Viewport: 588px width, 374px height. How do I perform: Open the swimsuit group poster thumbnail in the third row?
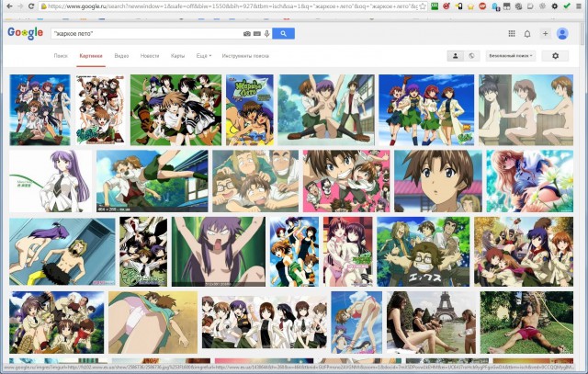(294, 252)
